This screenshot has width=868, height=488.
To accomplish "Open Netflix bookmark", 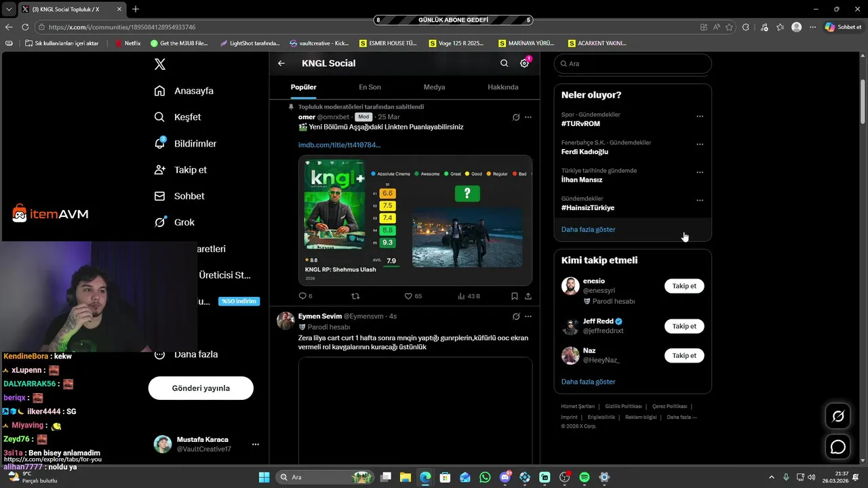I will coord(128,43).
